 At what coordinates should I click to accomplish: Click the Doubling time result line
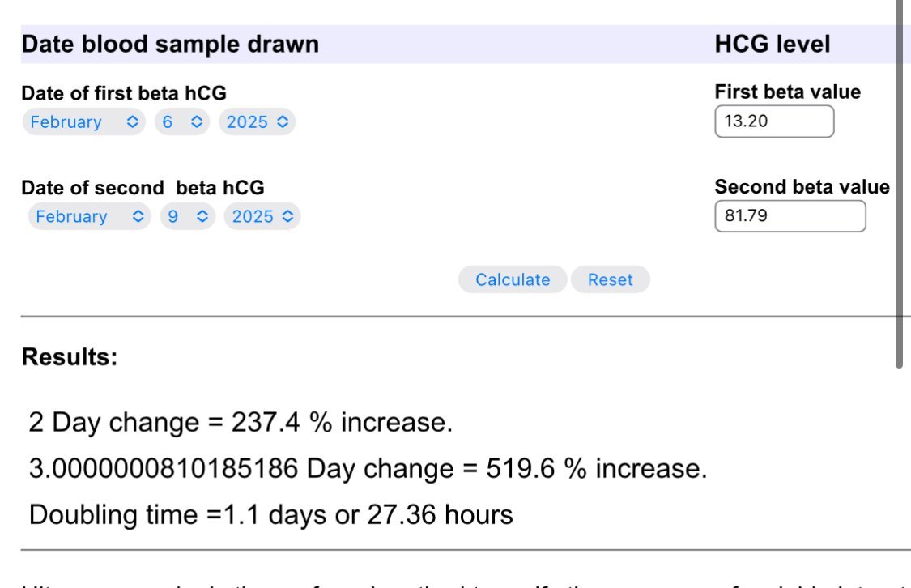pyautogui.click(x=270, y=515)
